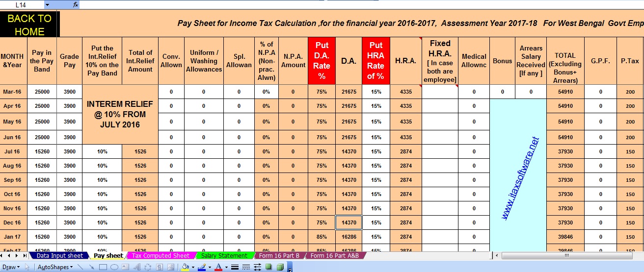This screenshot has width=644, height=272.
Task: Select the Mar-16 Bonus cell
Action: (x=502, y=92)
